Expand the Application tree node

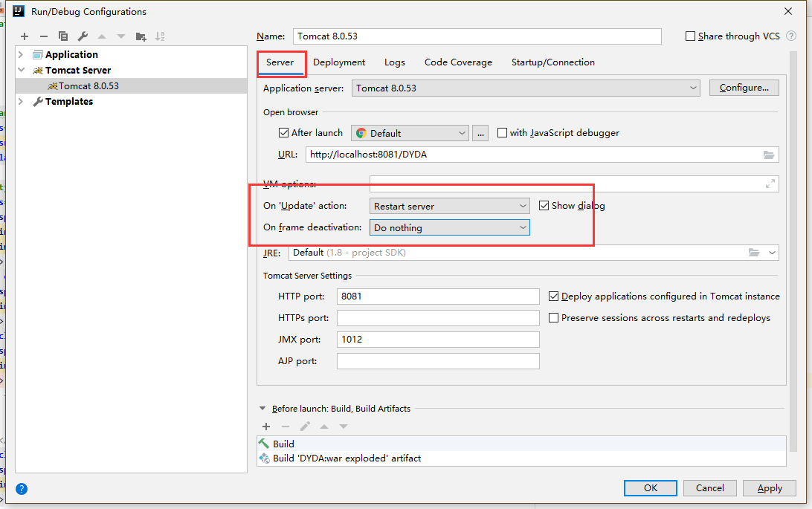[x=21, y=54]
